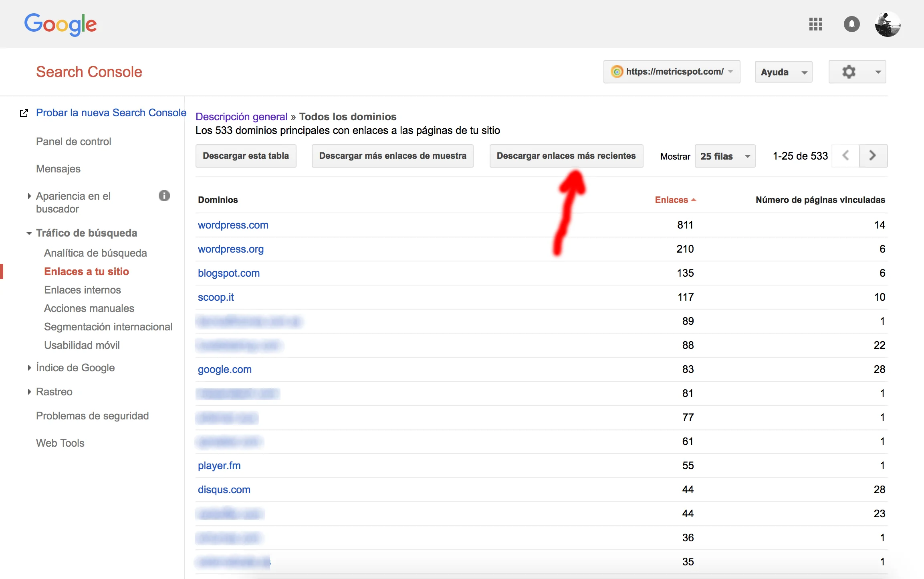This screenshot has width=924, height=579.
Task: Open Web Tools in sidebar
Action: [x=60, y=443]
